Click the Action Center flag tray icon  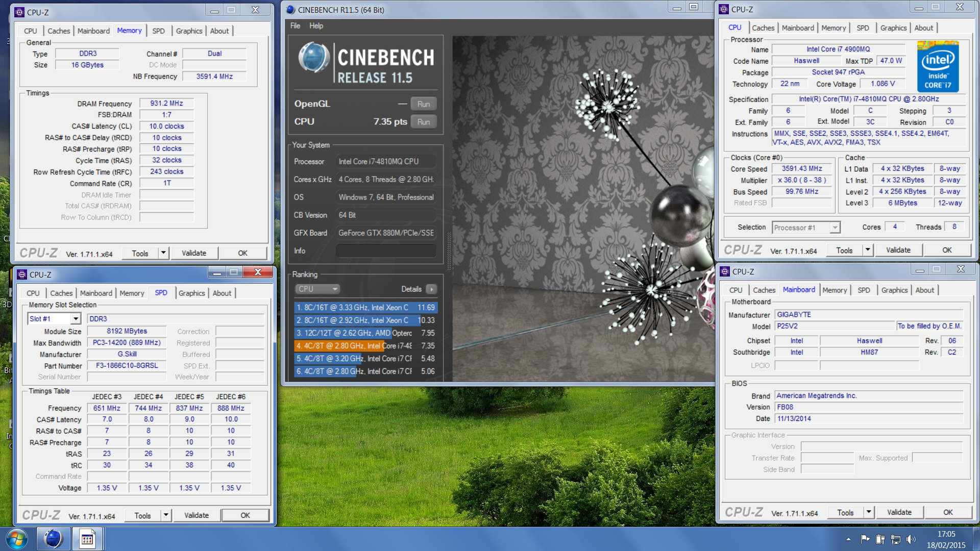pyautogui.click(x=865, y=539)
